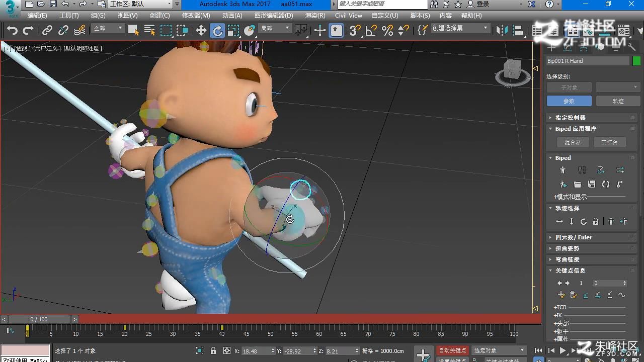Toggle Biped Footstep Mode icon
This screenshot has height=362, width=644.
pos(582,170)
